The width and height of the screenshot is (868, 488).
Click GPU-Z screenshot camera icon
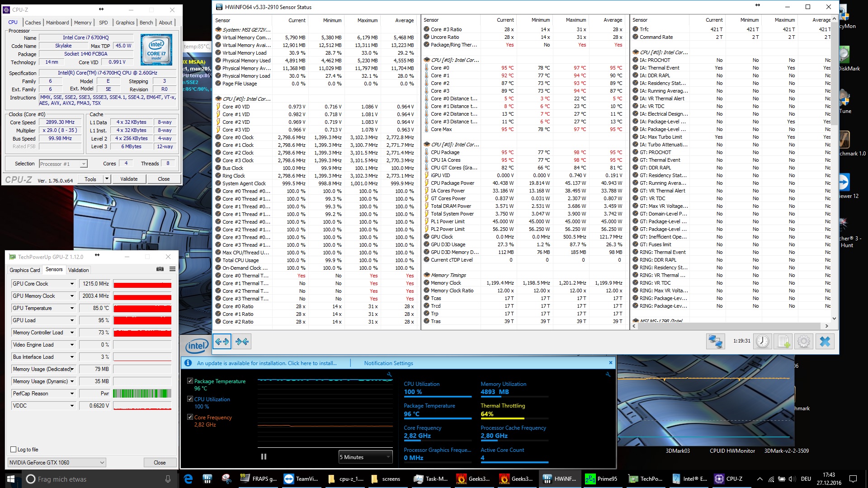tap(160, 269)
